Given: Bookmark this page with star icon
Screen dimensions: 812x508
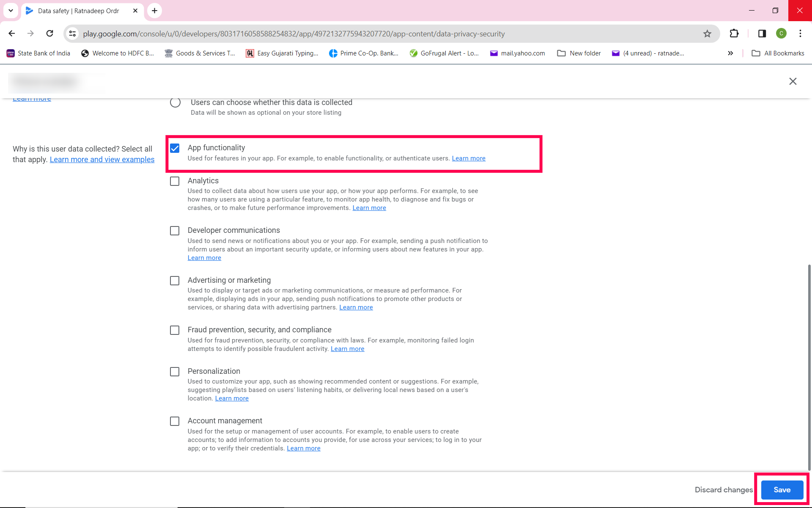Looking at the screenshot, I should 707,33.
